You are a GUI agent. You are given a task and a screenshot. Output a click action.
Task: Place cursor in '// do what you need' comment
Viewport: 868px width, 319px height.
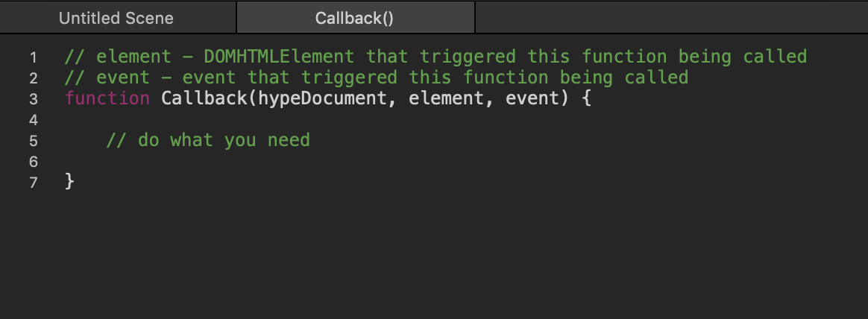pyautogui.click(x=208, y=140)
